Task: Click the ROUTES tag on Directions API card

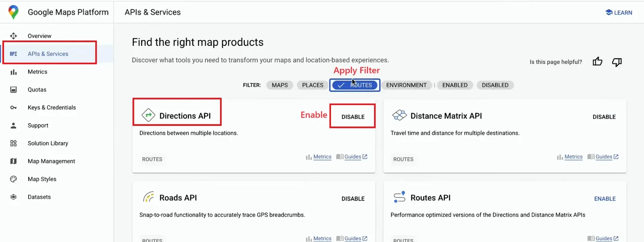Action: (x=152, y=159)
